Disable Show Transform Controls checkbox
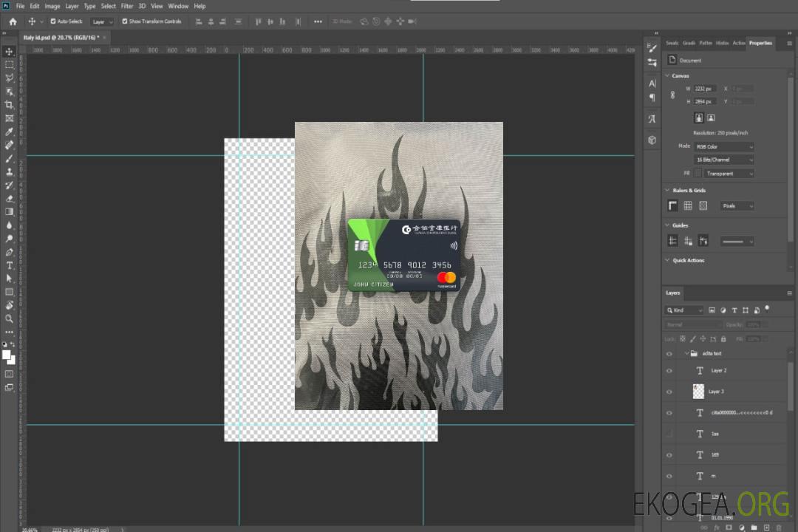 (x=125, y=21)
